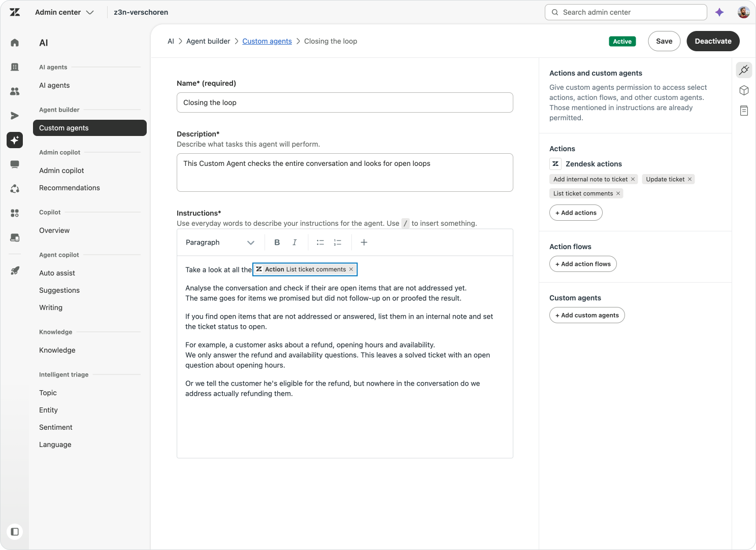Viewport: 756px width, 550px height.
Task: Open the Admin center dropdown
Action: pos(64,12)
